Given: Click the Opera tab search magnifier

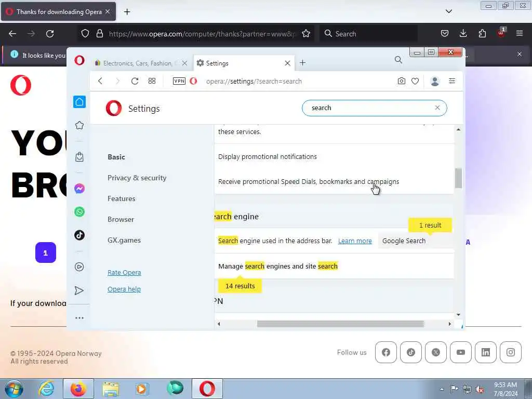Looking at the screenshot, I should 398,60.
